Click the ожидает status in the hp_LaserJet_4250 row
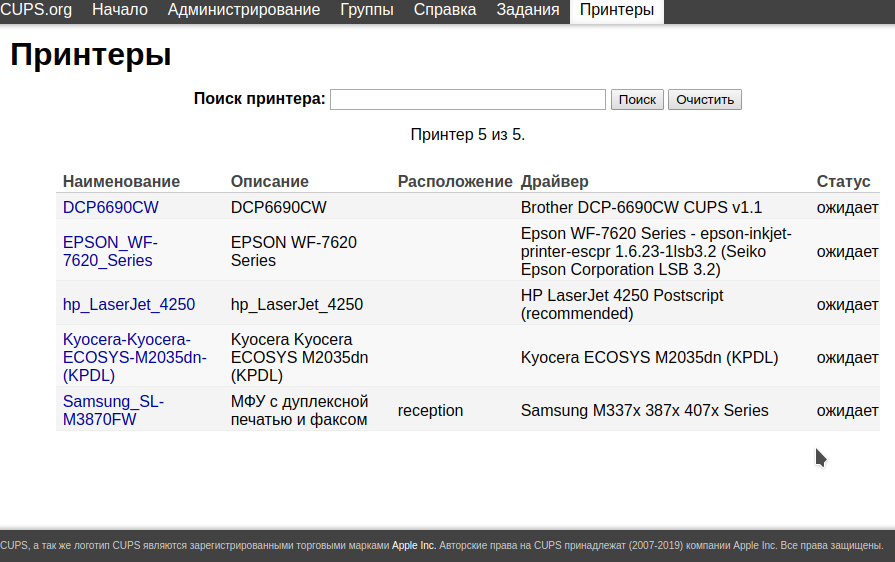This screenshot has width=895, height=562. pos(847,304)
